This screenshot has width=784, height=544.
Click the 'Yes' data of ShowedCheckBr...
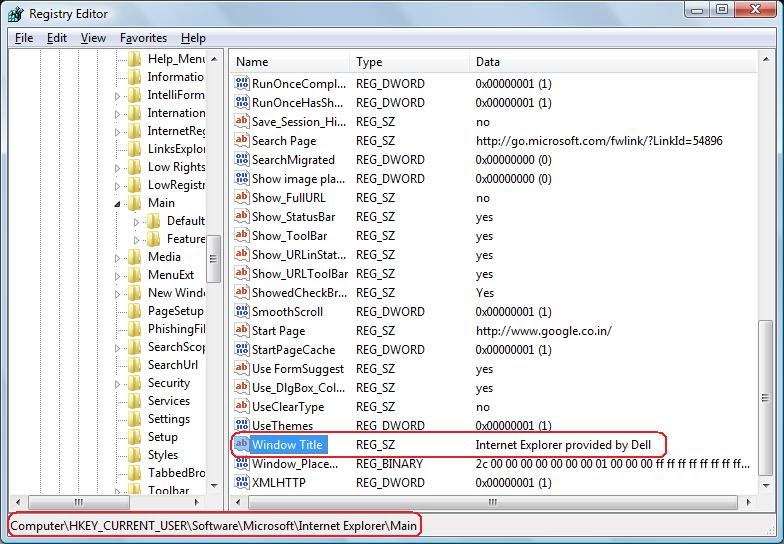point(484,292)
